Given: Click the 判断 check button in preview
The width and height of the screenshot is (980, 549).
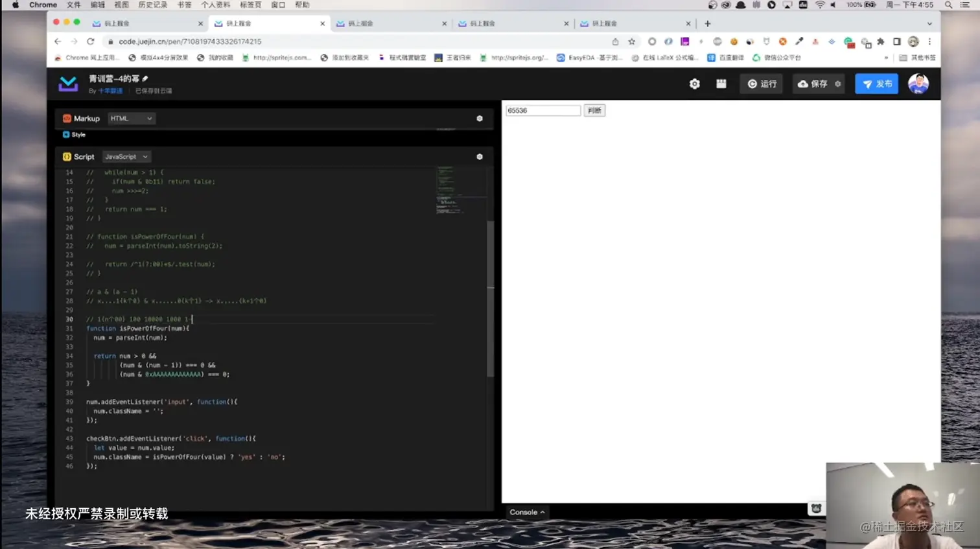Looking at the screenshot, I should (594, 111).
